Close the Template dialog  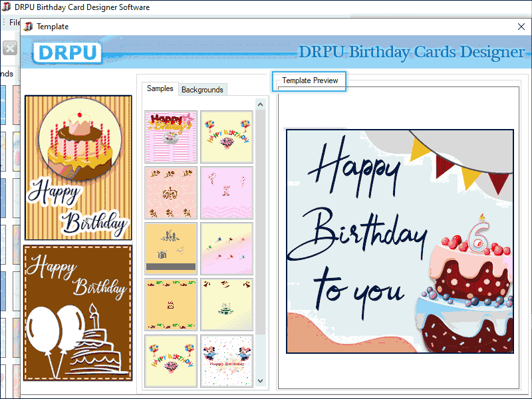tap(521, 27)
